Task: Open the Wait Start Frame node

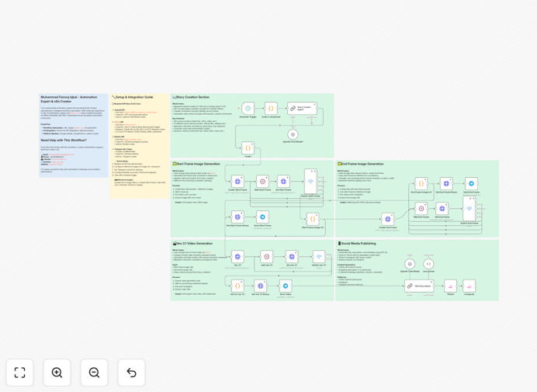Action: (x=262, y=182)
